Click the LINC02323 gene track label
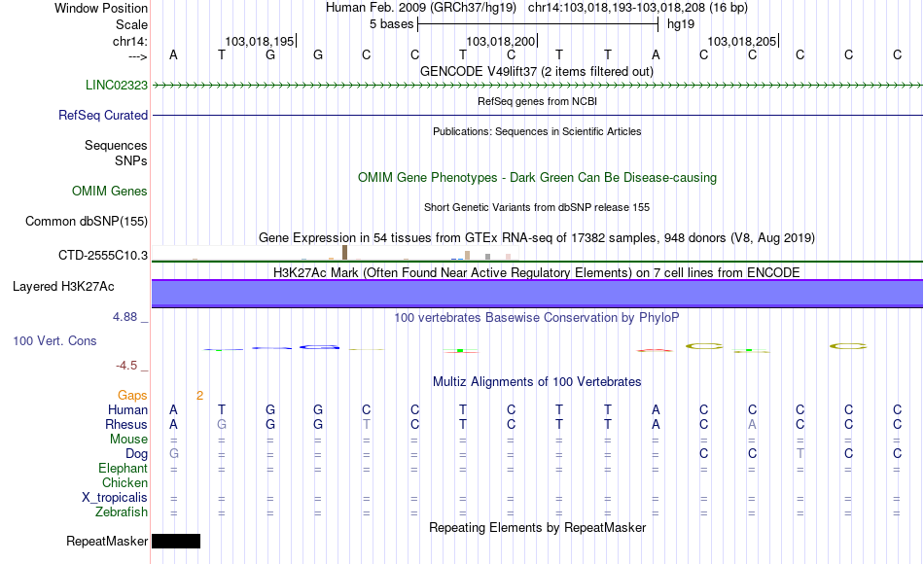 117,85
